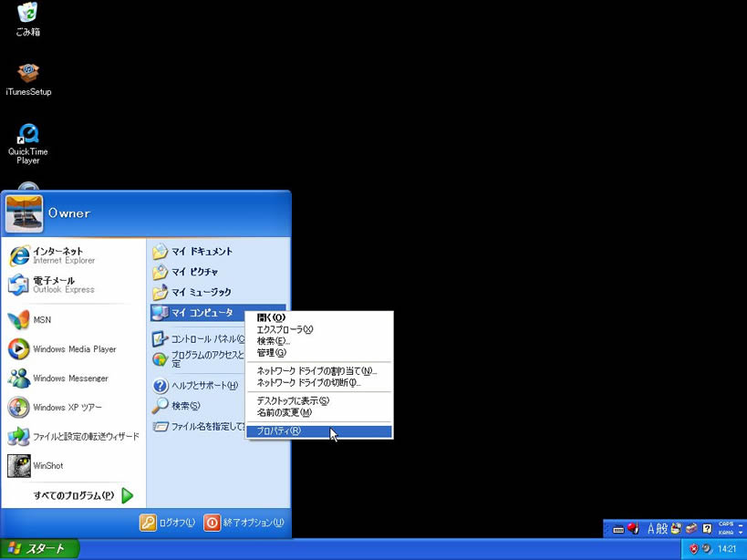The width and height of the screenshot is (747, 560).
Task: Click the スタート button
Action: click(39, 549)
